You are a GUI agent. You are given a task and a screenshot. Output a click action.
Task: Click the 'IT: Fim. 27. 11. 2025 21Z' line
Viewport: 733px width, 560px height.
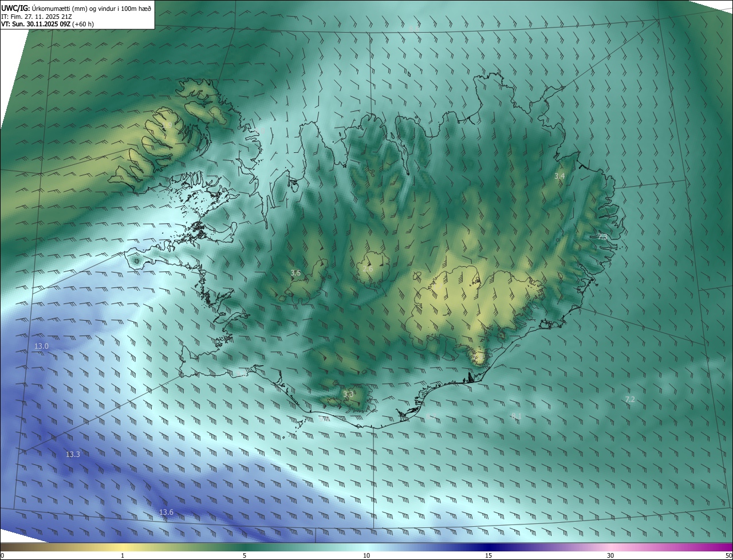(37, 17)
